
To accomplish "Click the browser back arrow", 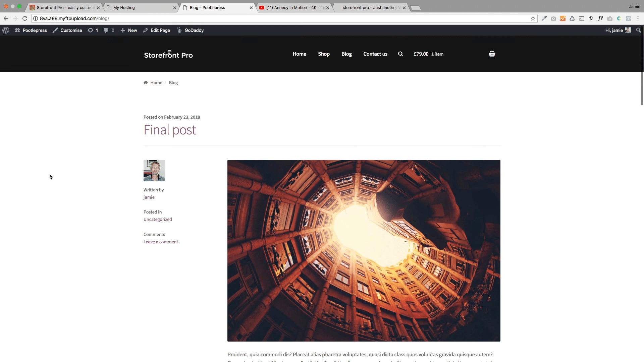I will [6, 18].
